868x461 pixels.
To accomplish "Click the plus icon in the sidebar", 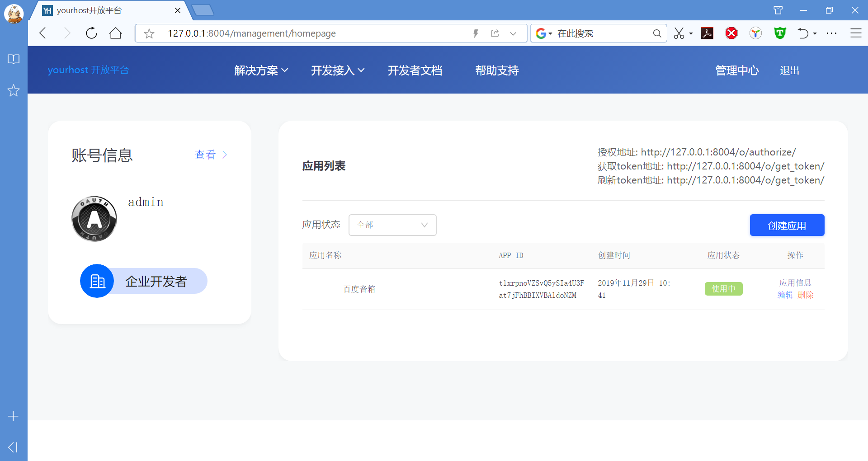I will tap(14, 416).
